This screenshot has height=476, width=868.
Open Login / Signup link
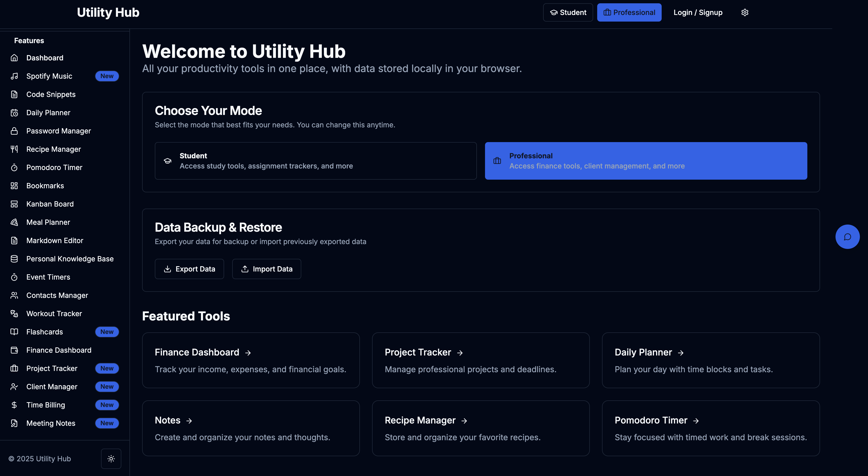pos(698,12)
